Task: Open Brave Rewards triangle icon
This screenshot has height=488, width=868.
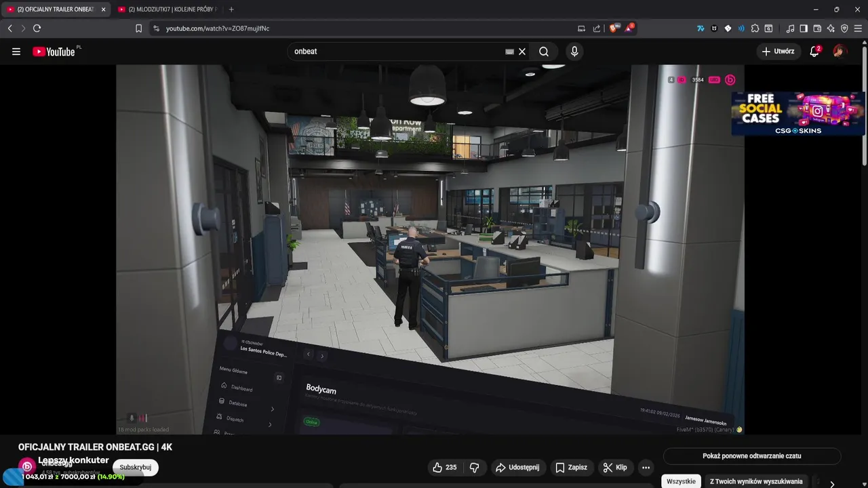Action: point(629,28)
